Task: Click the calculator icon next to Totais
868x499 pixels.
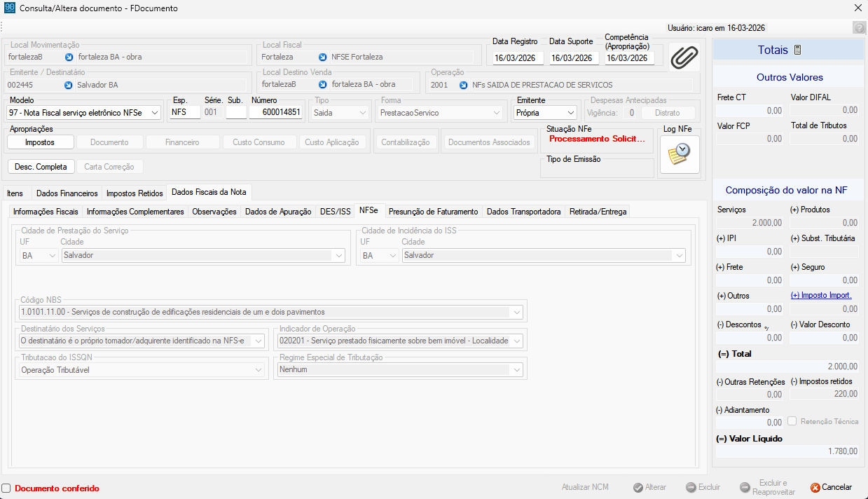Action: click(797, 50)
